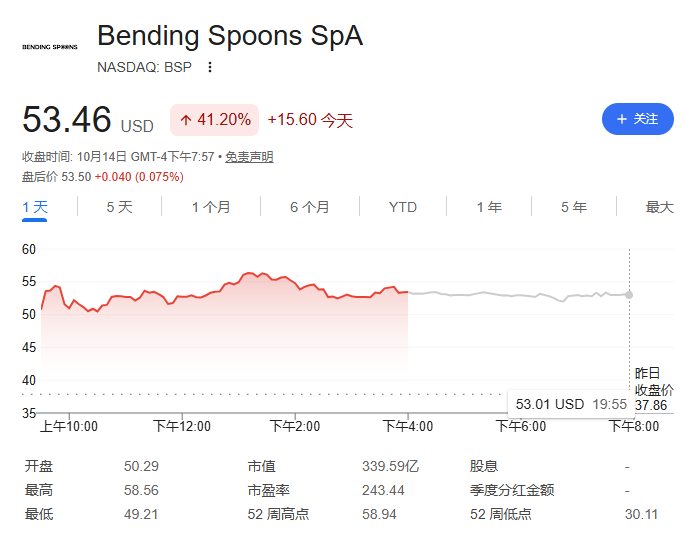Select the 6 个月 range tab
Screen dimensions: 686x537
pyautogui.click(x=310, y=207)
